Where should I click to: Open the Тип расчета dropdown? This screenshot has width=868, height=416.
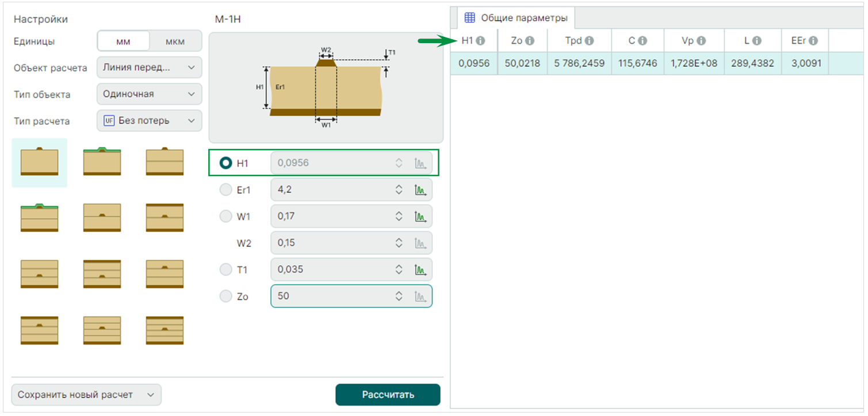point(150,121)
